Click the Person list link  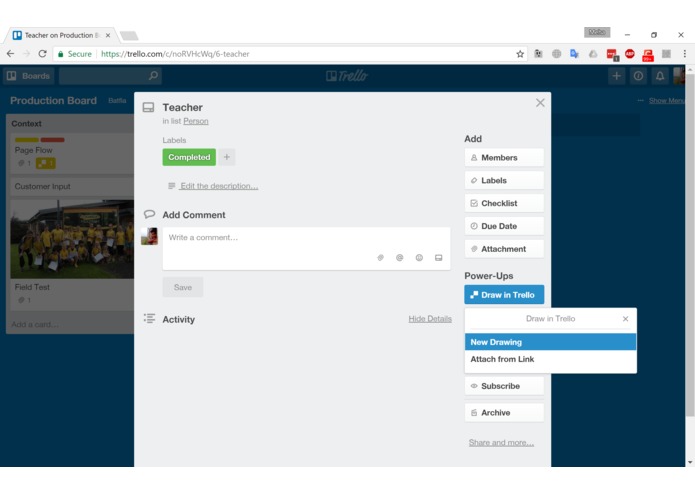coord(196,121)
